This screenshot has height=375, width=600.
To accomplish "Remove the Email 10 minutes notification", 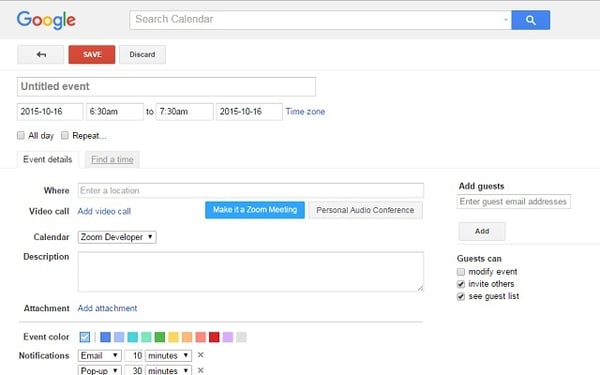I will (x=200, y=355).
